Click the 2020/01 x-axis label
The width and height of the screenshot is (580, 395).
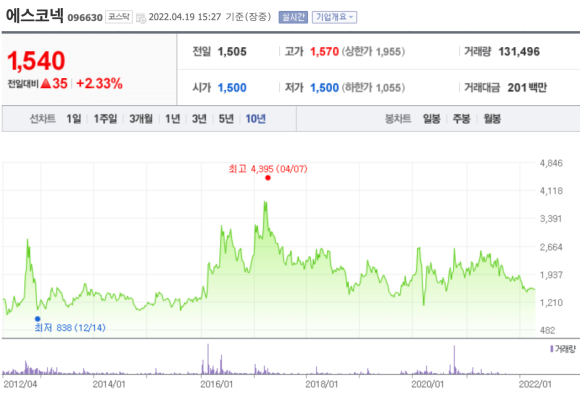pyautogui.click(x=428, y=384)
